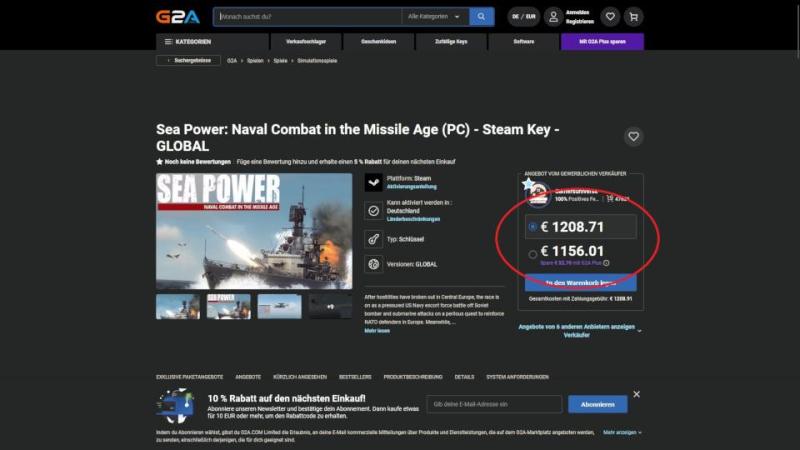Open the DE / EUR language currency selector

[523, 17]
